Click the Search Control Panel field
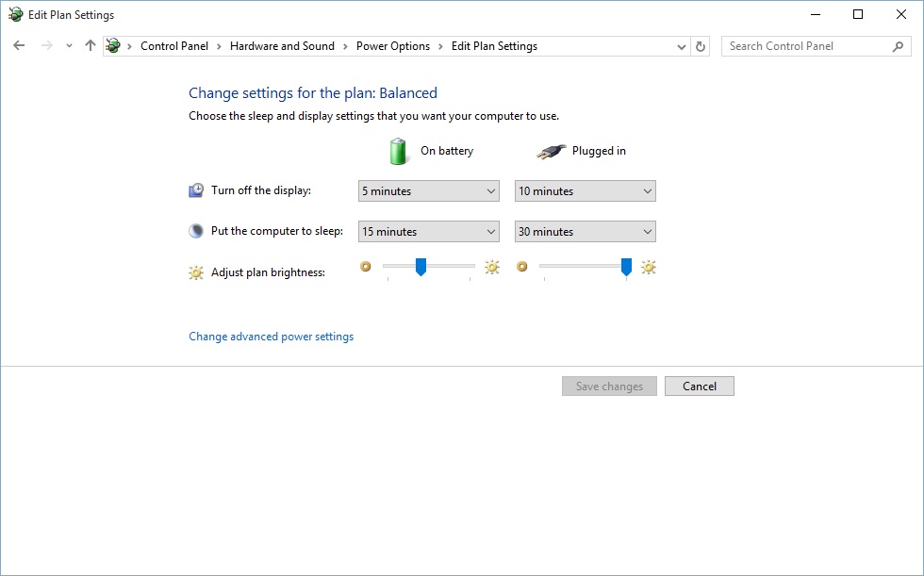Image resolution: width=924 pixels, height=576 pixels. pyautogui.click(x=817, y=46)
